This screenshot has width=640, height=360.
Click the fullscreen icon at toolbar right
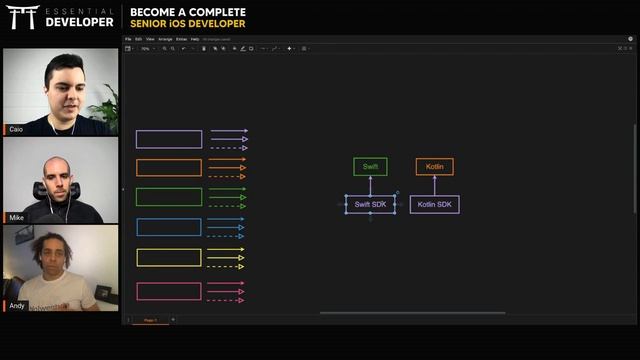coord(620,49)
